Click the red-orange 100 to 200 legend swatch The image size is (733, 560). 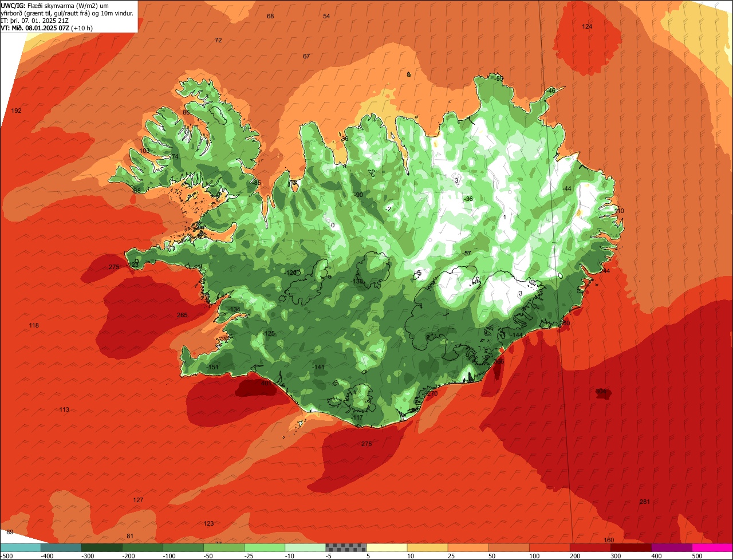pos(550,547)
